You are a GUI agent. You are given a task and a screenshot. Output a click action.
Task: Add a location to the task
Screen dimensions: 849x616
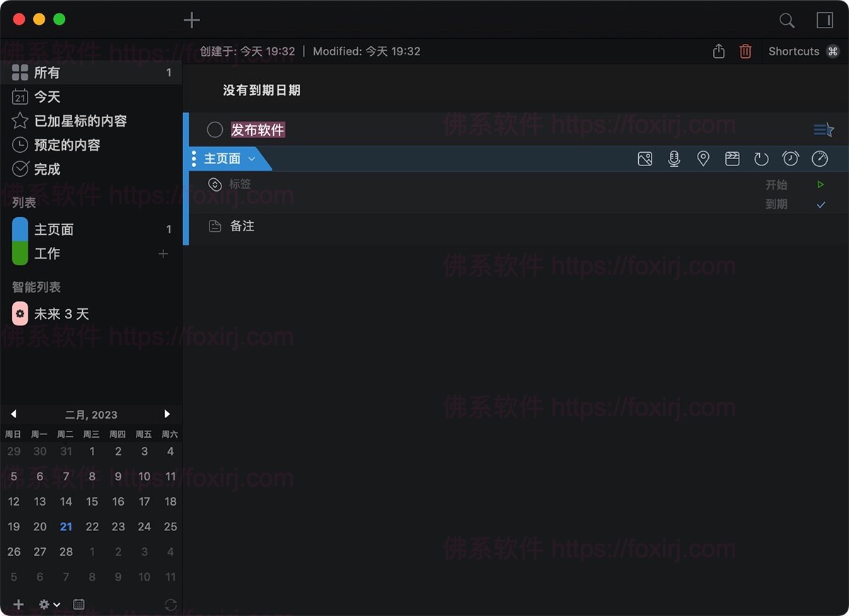[x=703, y=158]
